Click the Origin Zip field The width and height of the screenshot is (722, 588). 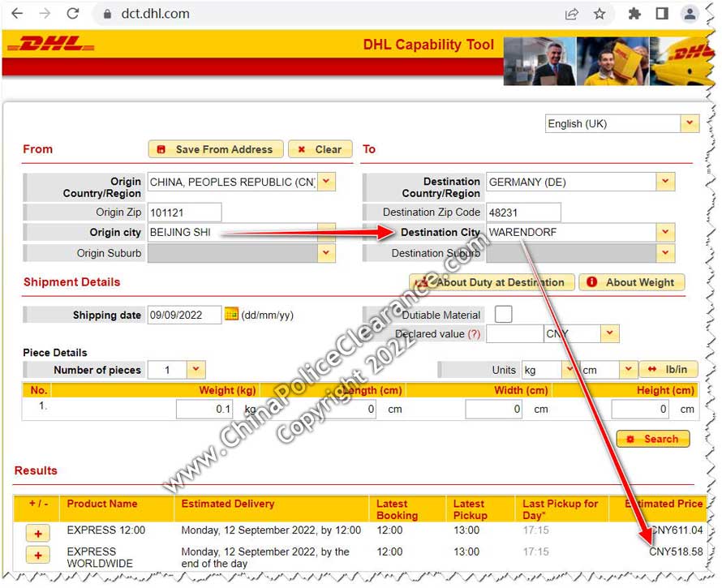184,212
